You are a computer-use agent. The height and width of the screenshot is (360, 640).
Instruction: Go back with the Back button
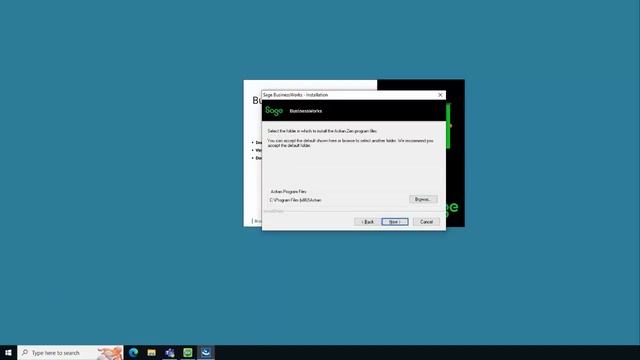click(x=367, y=222)
